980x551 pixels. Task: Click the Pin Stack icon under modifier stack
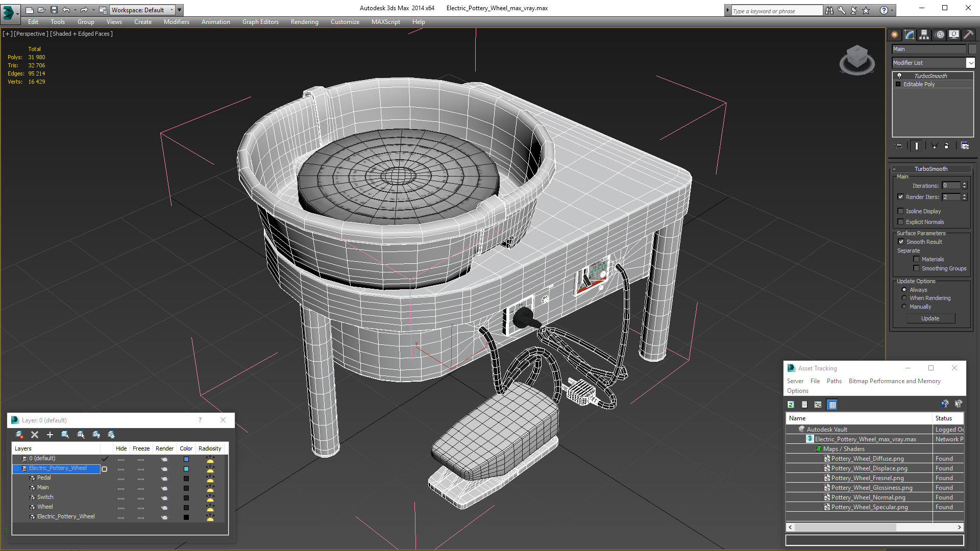[899, 146]
